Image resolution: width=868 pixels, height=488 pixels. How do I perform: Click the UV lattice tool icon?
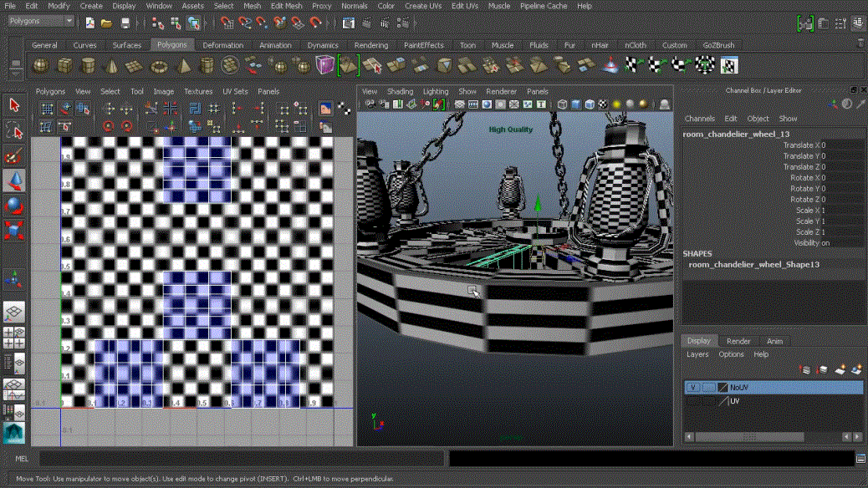coord(47,109)
